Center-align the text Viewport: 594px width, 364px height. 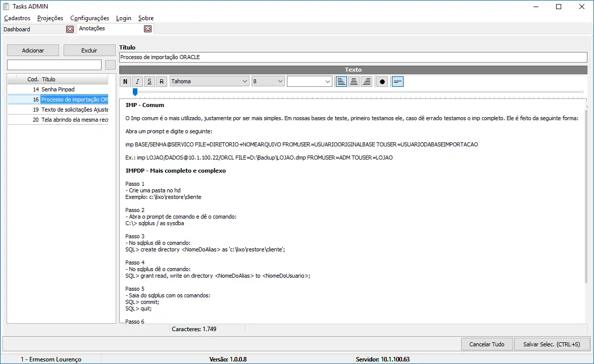tap(354, 81)
